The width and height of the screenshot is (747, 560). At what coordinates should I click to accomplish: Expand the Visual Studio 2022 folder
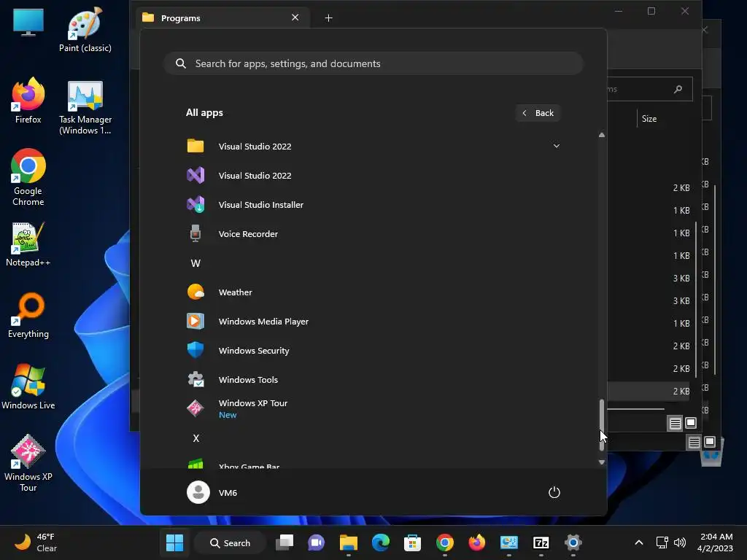coord(556,146)
